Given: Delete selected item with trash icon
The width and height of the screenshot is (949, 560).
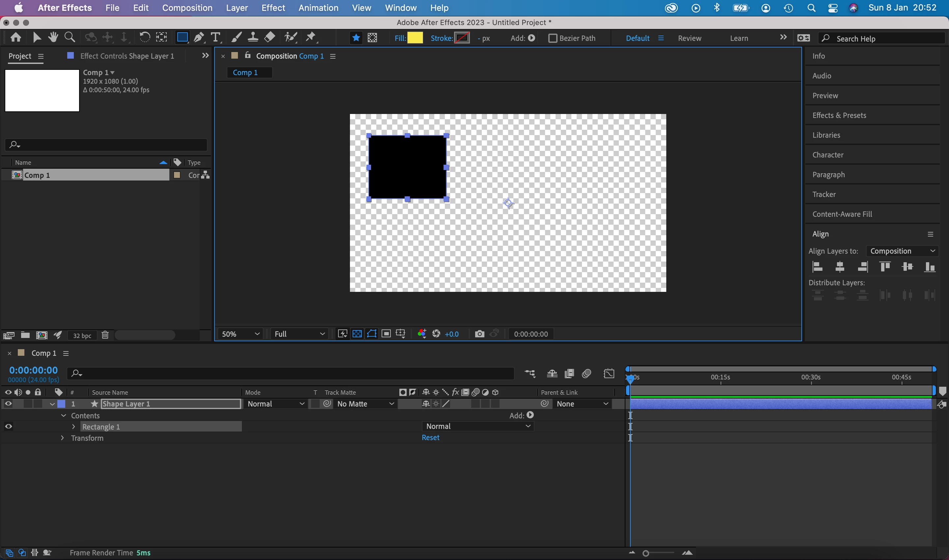Looking at the screenshot, I should pyautogui.click(x=105, y=335).
